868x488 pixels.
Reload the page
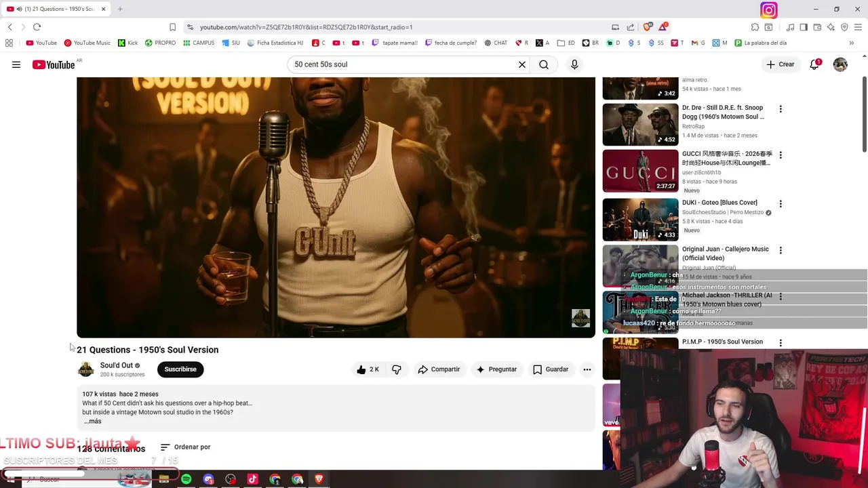pyautogui.click(x=37, y=27)
